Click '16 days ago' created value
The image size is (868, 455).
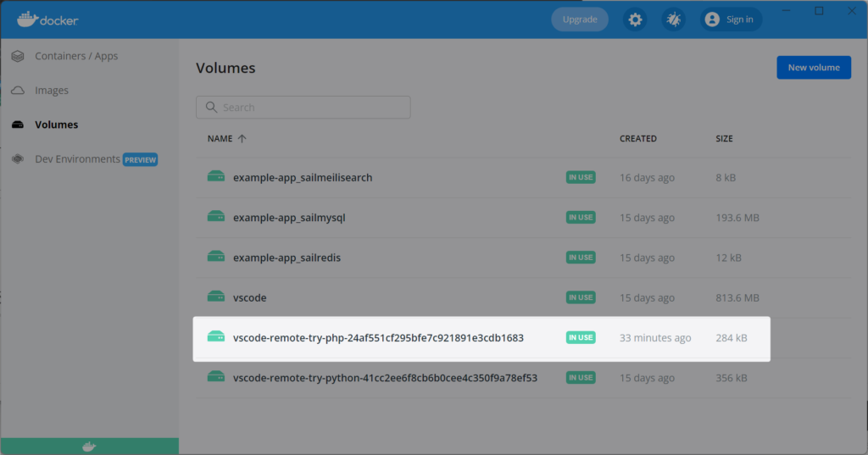[x=647, y=178]
